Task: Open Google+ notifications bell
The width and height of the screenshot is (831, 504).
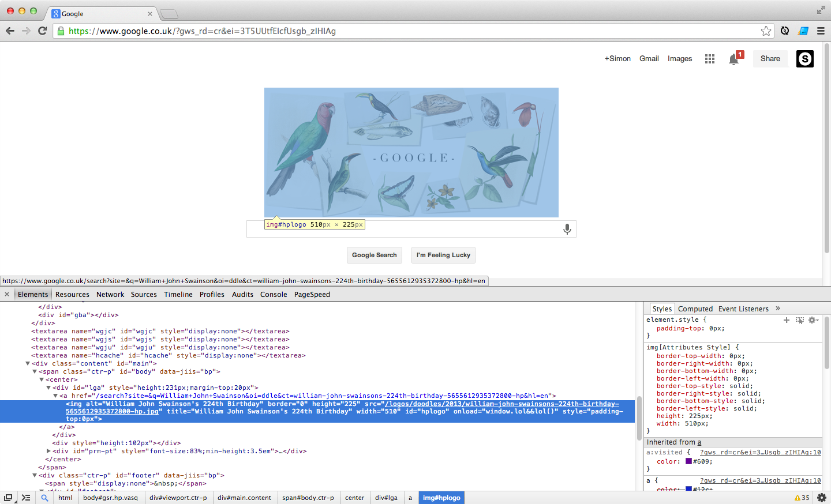Action: point(734,59)
